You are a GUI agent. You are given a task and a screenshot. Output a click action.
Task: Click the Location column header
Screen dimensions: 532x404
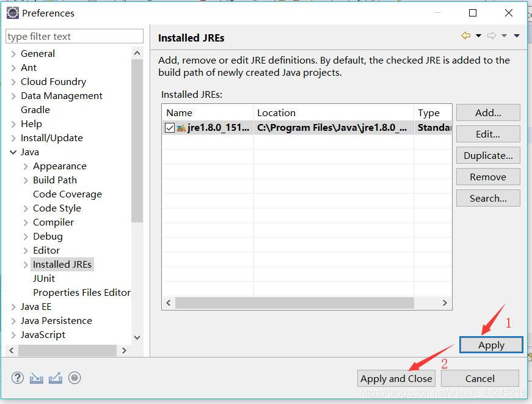pyautogui.click(x=333, y=112)
